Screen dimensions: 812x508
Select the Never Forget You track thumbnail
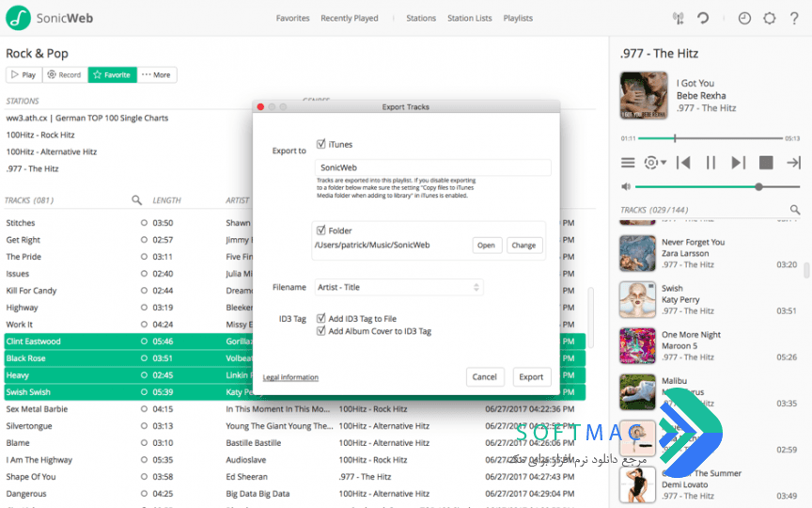pyautogui.click(x=637, y=253)
